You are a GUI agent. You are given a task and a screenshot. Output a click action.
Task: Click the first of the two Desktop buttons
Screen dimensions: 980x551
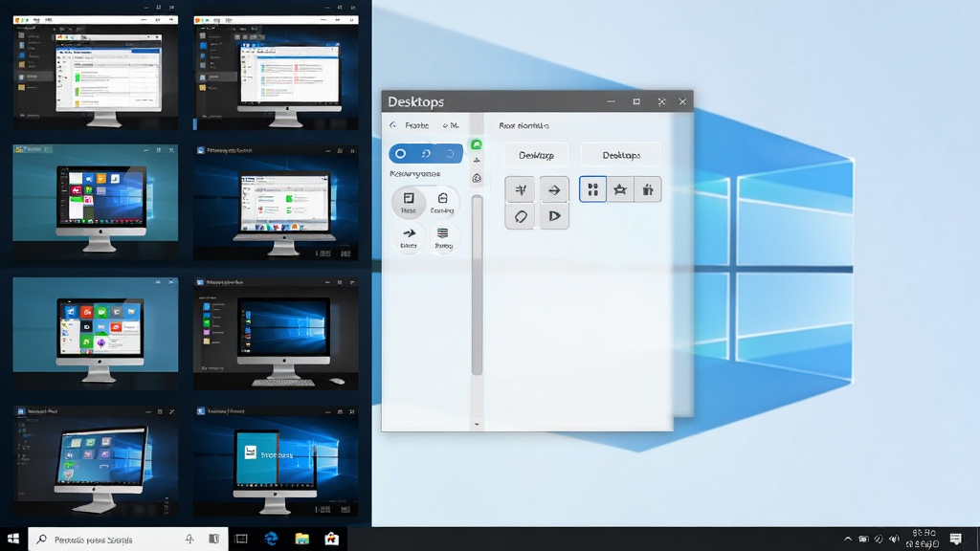[536, 155]
